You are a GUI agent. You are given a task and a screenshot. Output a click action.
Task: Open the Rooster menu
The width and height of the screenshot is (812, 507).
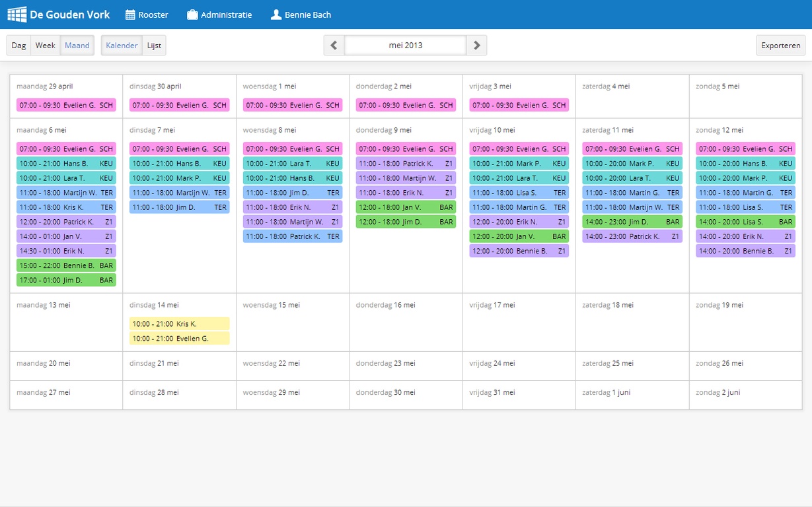153,15
